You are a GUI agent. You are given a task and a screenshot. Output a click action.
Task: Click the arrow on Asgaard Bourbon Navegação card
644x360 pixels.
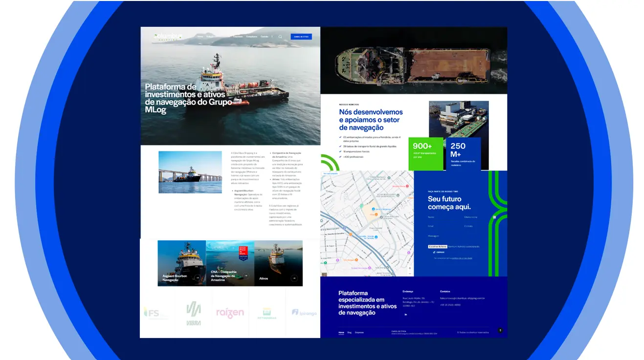tap(197, 278)
